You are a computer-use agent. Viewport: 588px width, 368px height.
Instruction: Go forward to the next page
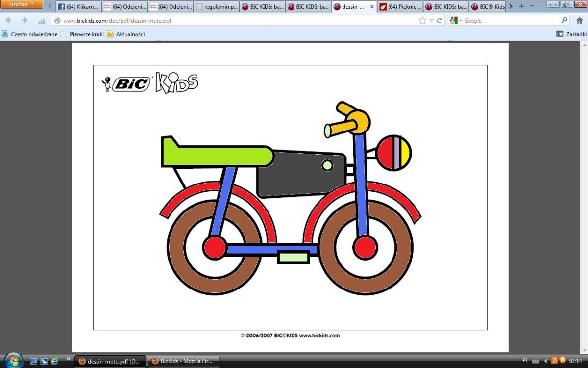pos(24,21)
